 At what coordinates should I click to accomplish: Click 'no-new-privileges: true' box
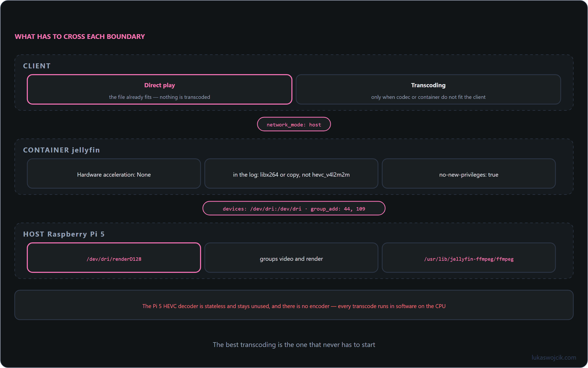[469, 173]
